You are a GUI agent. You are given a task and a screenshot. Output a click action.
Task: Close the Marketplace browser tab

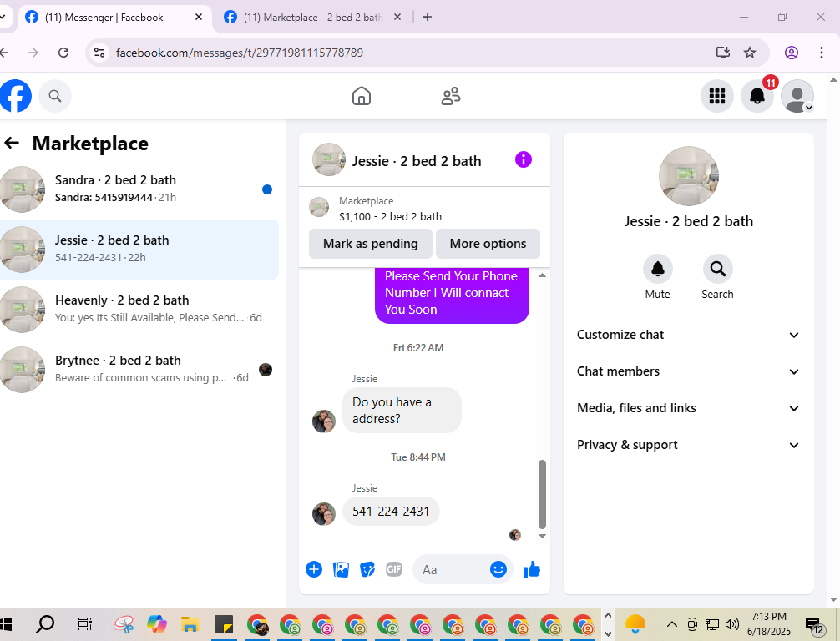397,18
